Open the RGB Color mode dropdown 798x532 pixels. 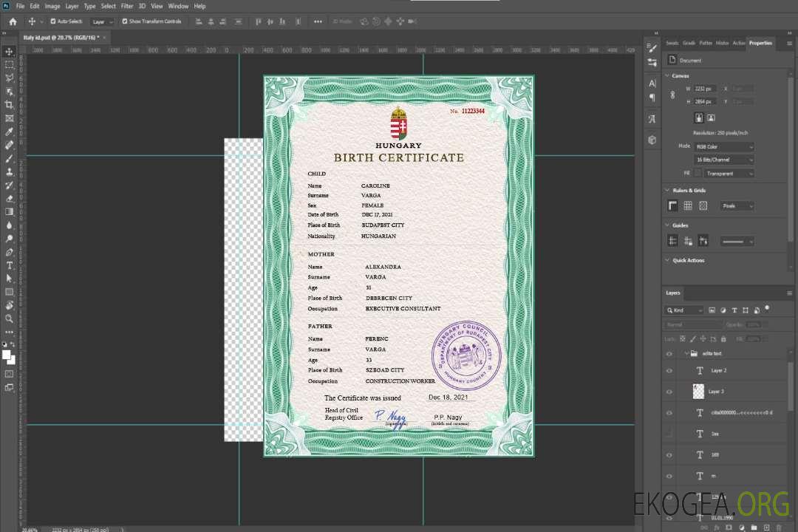pyautogui.click(x=723, y=146)
